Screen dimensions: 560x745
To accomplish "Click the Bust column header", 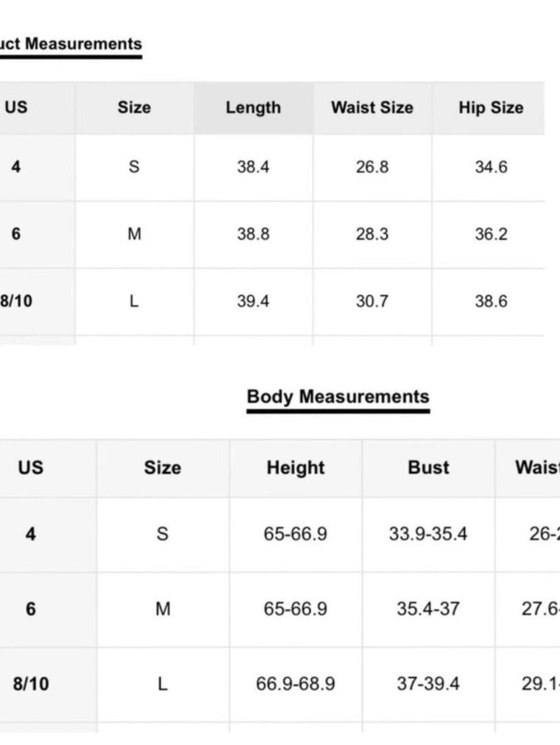I will [x=428, y=468].
